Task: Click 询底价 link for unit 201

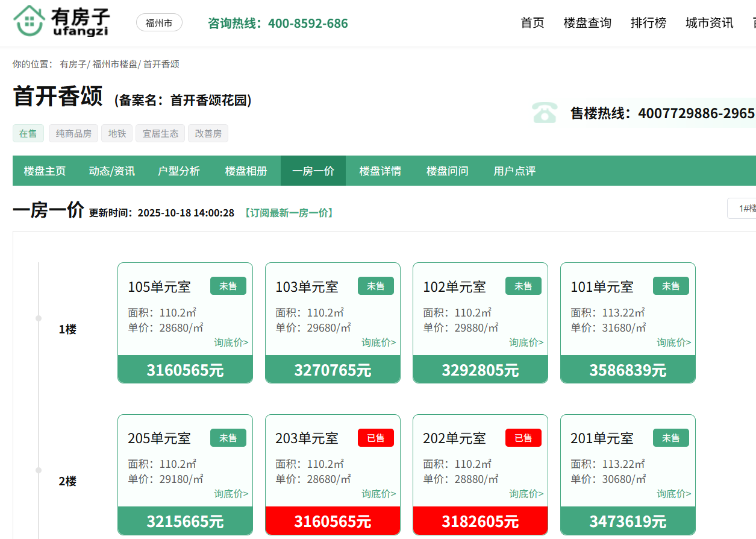Action: click(x=673, y=494)
